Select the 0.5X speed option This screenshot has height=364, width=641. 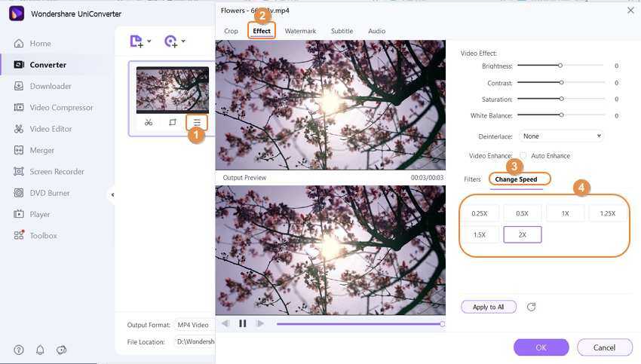pyautogui.click(x=522, y=213)
